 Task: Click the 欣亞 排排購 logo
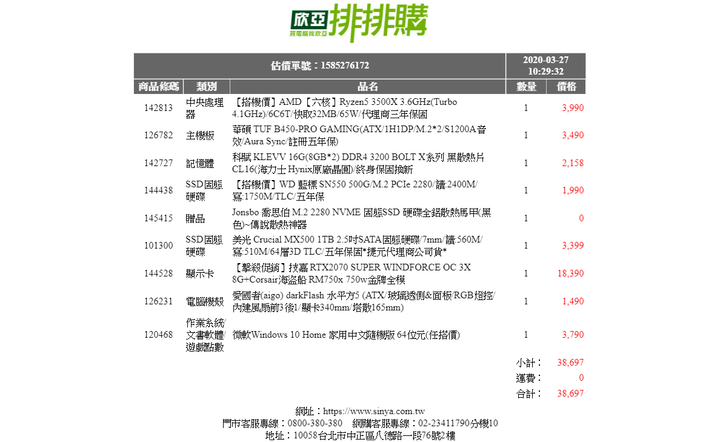pyautogui.click(x=359, y=22)
